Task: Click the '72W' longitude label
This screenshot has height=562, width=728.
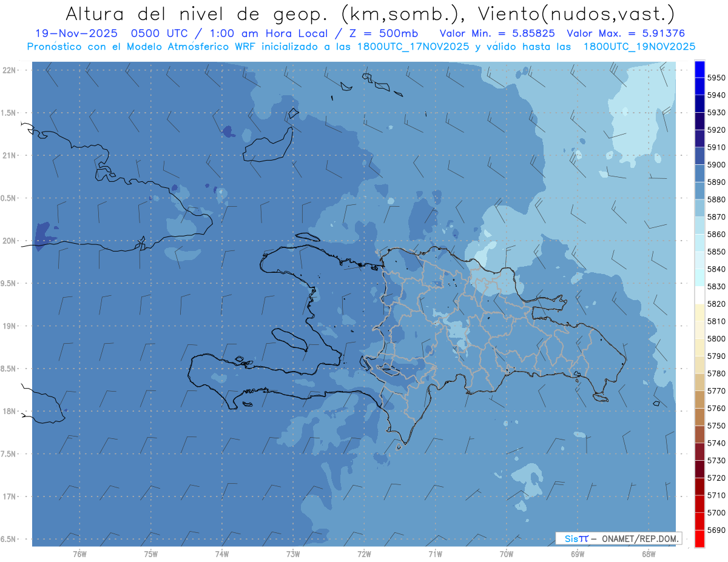Action: click(x=365, y=554)
